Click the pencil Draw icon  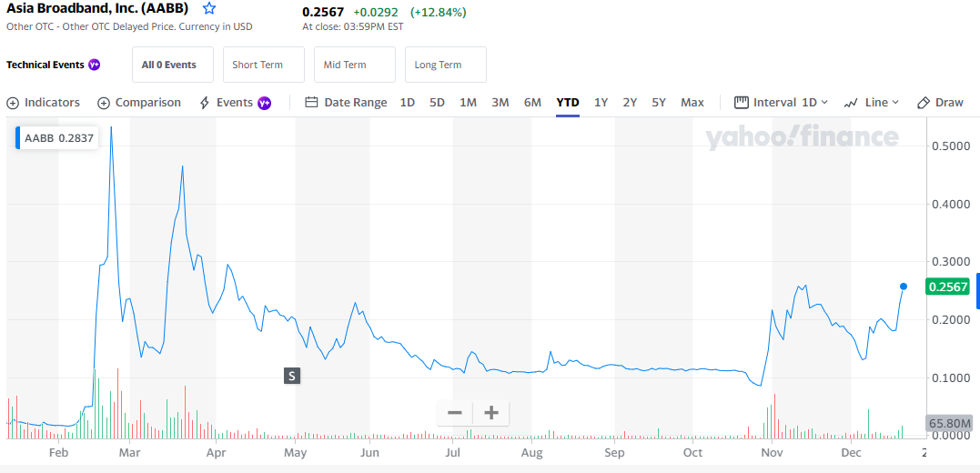point(924,103)
